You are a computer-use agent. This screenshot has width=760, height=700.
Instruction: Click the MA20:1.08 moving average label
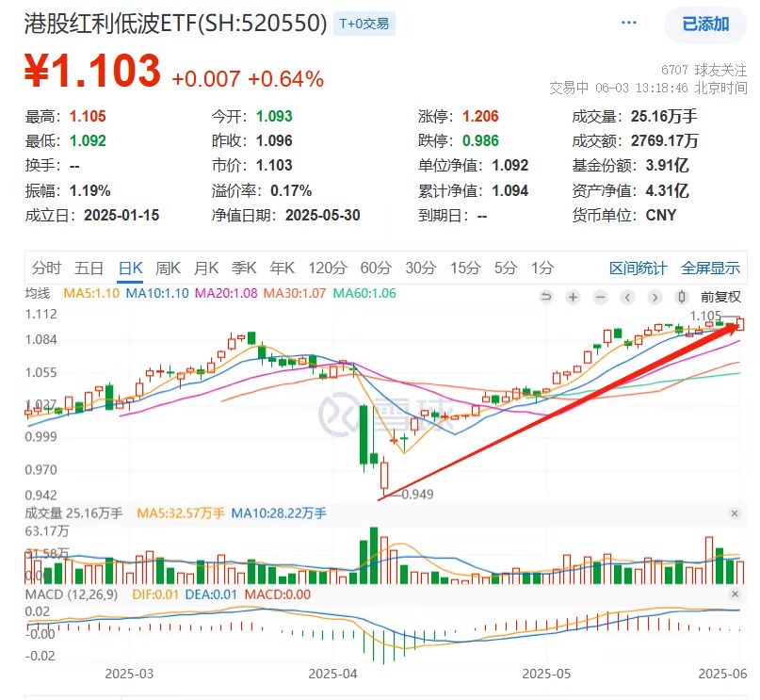[226, 293]
